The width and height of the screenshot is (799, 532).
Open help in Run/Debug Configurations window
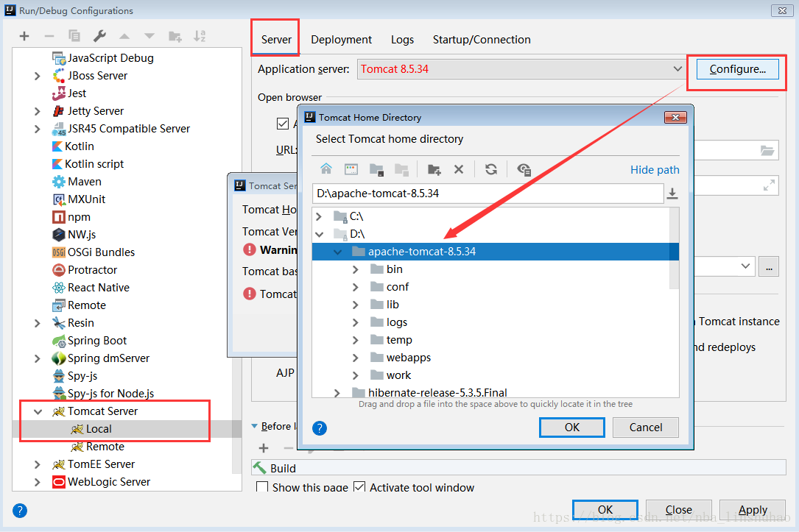tap(20, 511)
